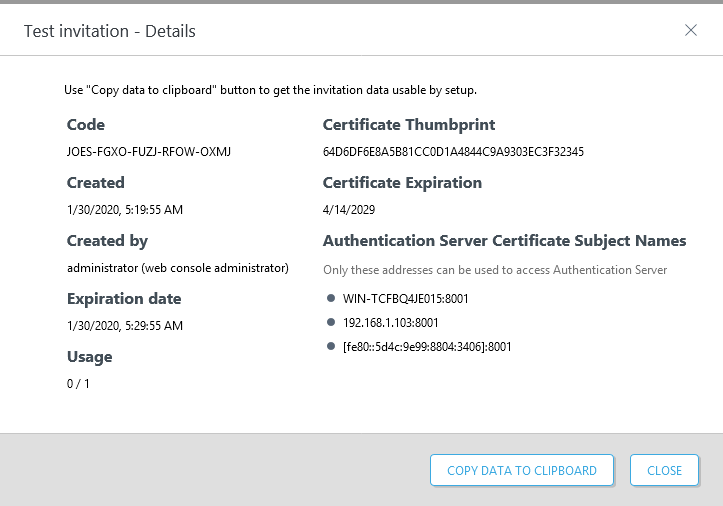This screenshot has height=506, width=723.
Task: Click the Authentication Server Certificate Subject Names heading
Action: coord(504,241)
